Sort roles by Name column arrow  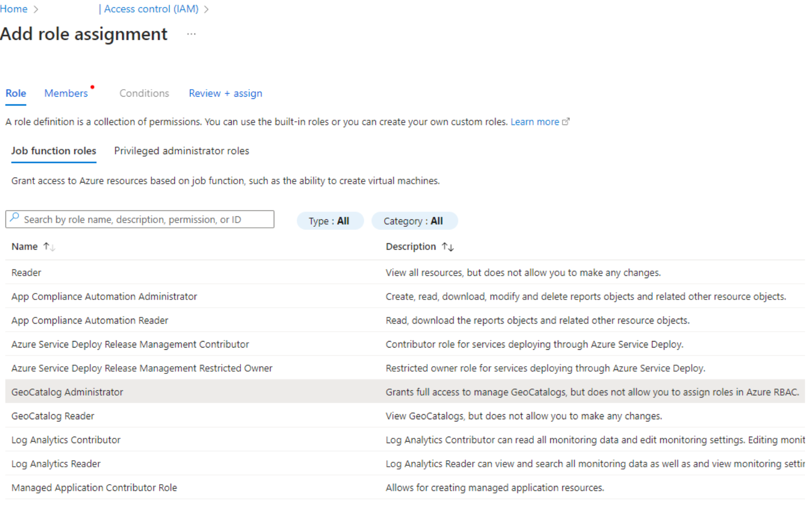[x=49, y=246]
